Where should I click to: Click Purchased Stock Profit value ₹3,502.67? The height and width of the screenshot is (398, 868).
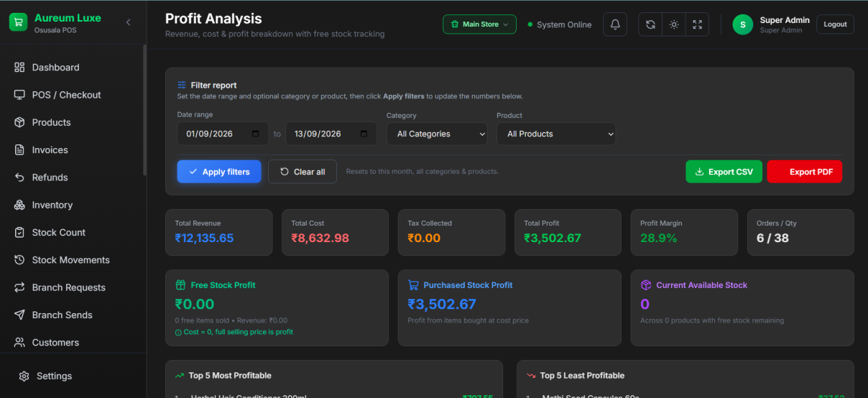tap(442, 304)
